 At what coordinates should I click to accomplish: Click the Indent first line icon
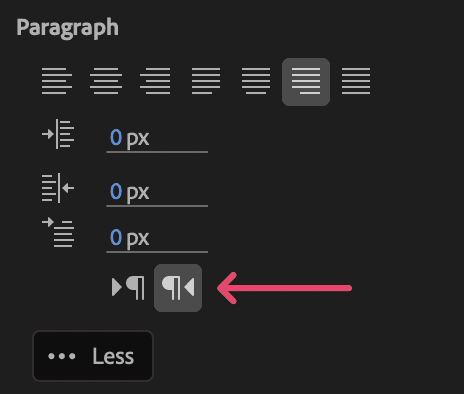58,232
